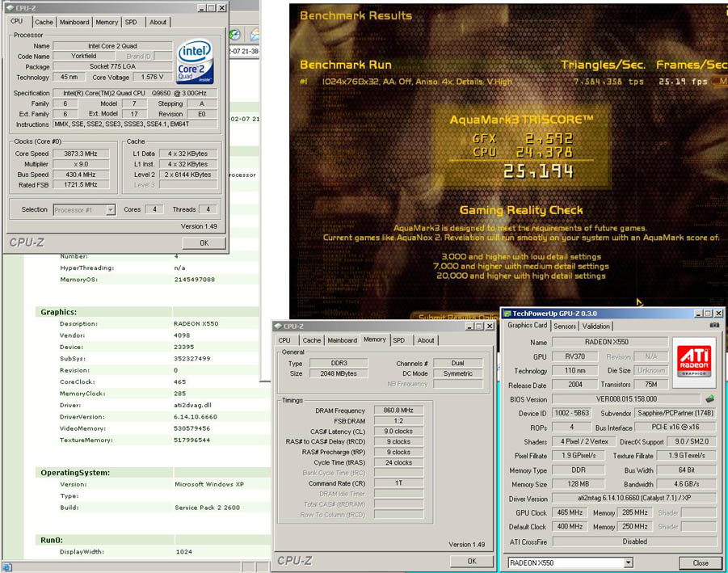
Task: Click the Package value Socket 775 LGA
Action: (x=112, y=66)
